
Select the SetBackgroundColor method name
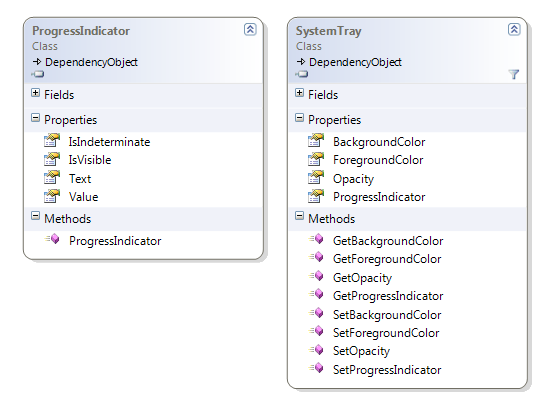[x=387, y=315]
